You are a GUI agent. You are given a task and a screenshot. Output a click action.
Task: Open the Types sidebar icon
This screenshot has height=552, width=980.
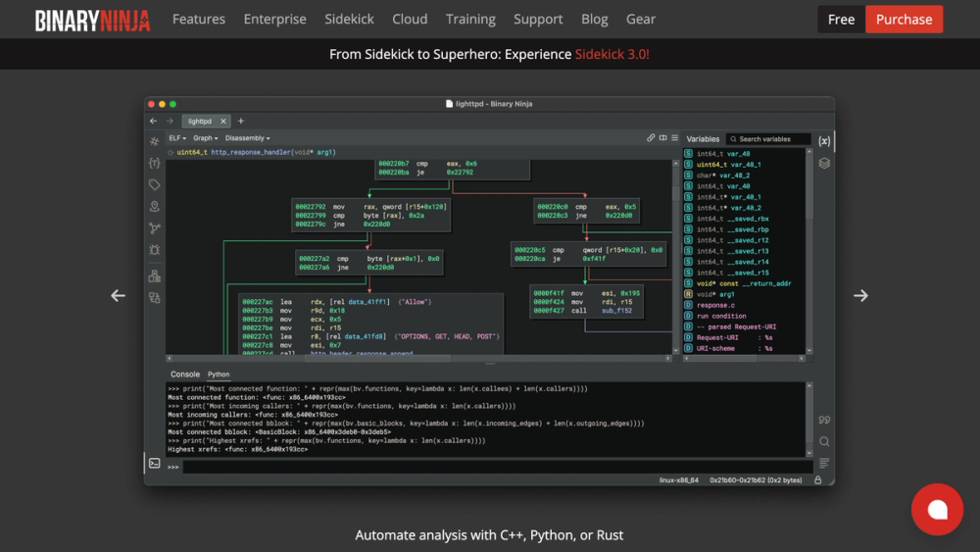tap(155, 163)
